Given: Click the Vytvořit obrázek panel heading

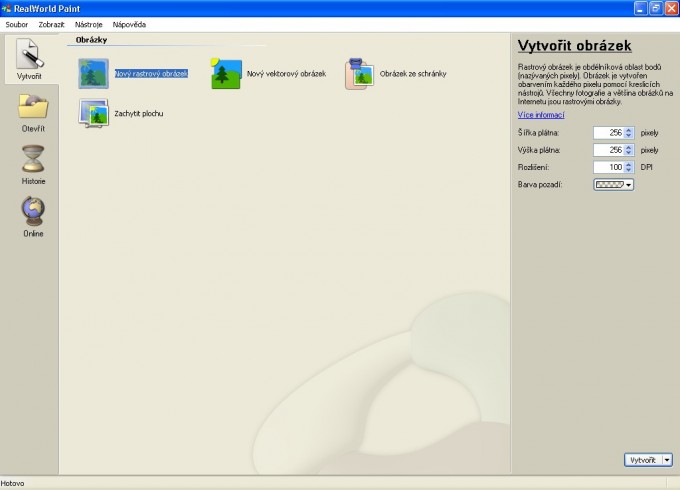Looking at the screenshot, I should 574,46.
